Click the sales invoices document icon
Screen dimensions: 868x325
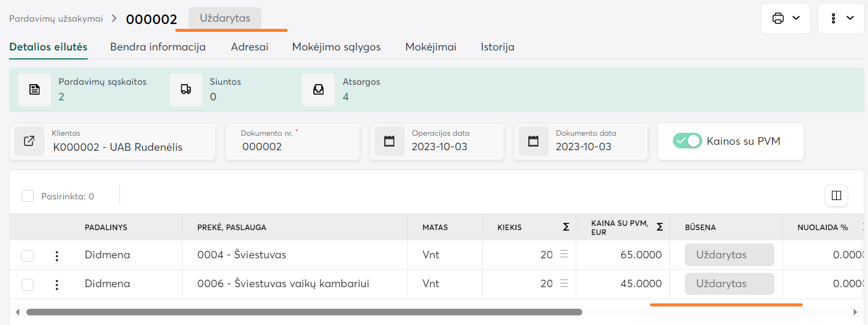click(x=35, y=90)
